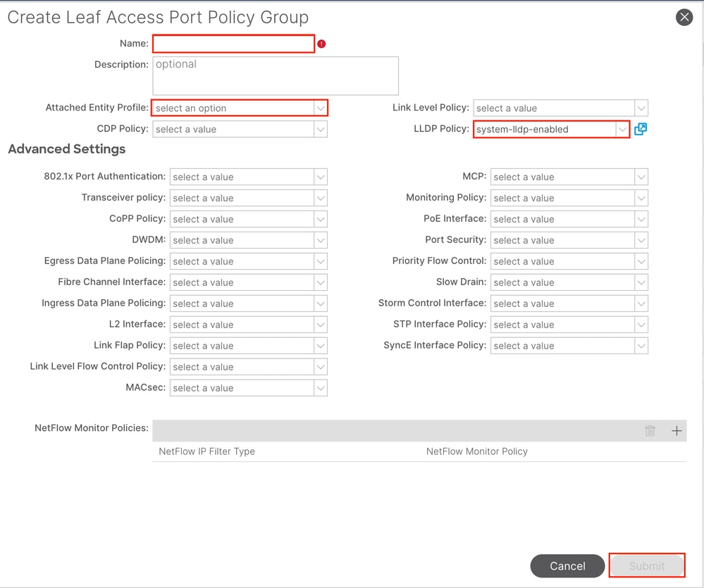Open the Link Level Policy dropdown
Image resolution: width=704 pixels, height=588 pixels.
pyautogui.click(x=560, y=108)
